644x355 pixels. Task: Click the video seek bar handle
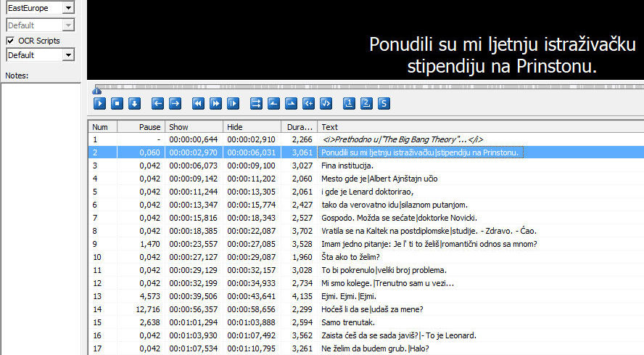(x=97, y=90)
